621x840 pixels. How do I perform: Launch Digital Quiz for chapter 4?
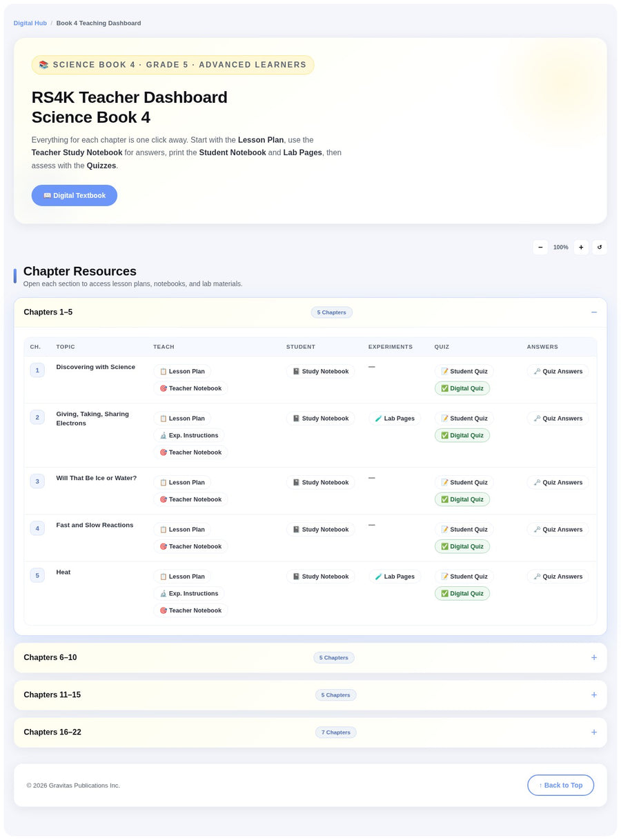pyautogui.click(x=462, y=546)
